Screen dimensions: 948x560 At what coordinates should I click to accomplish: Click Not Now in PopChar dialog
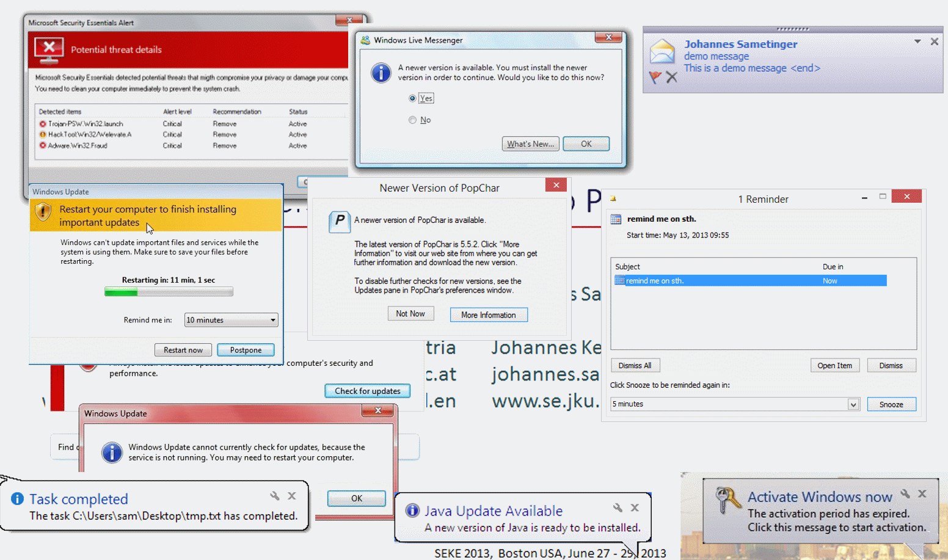pos(410,313)
